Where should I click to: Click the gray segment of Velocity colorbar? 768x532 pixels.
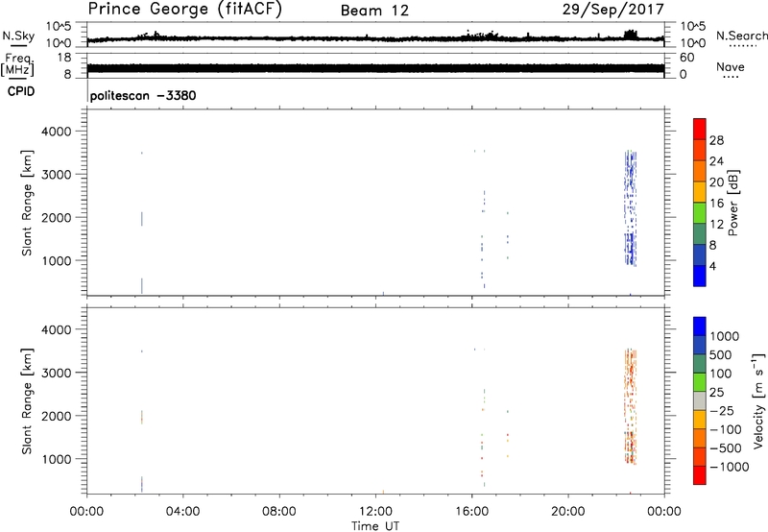coord(700,400)
